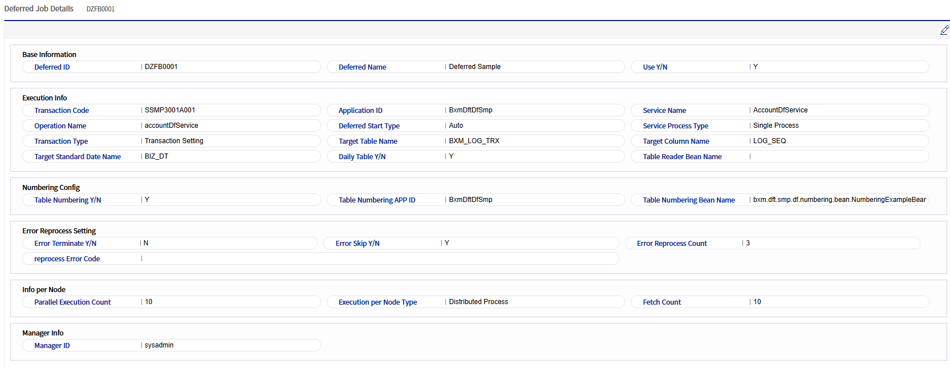Click the Info per Node section heading

[44, 289]
